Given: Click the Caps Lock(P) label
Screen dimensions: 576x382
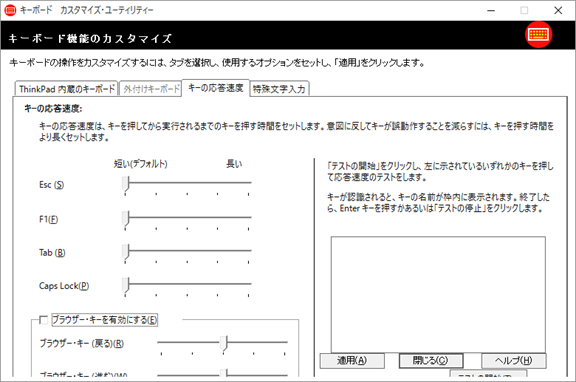Looking at the screenshot, I should tap(64, 286).
